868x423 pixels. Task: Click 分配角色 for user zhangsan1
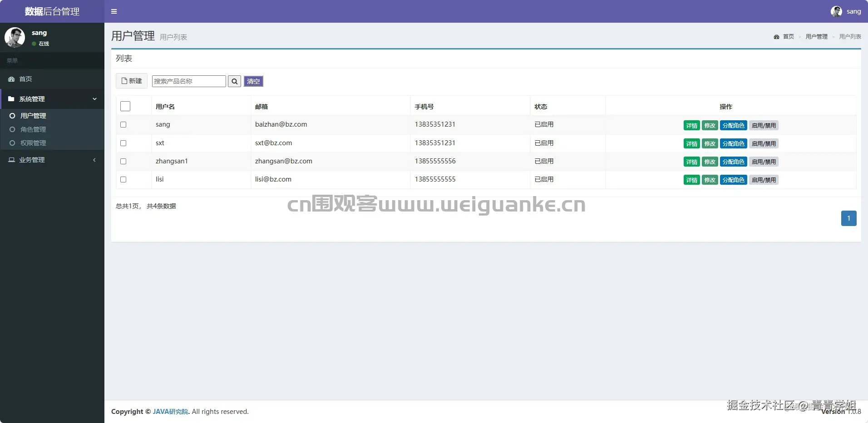tap(734, 162)
